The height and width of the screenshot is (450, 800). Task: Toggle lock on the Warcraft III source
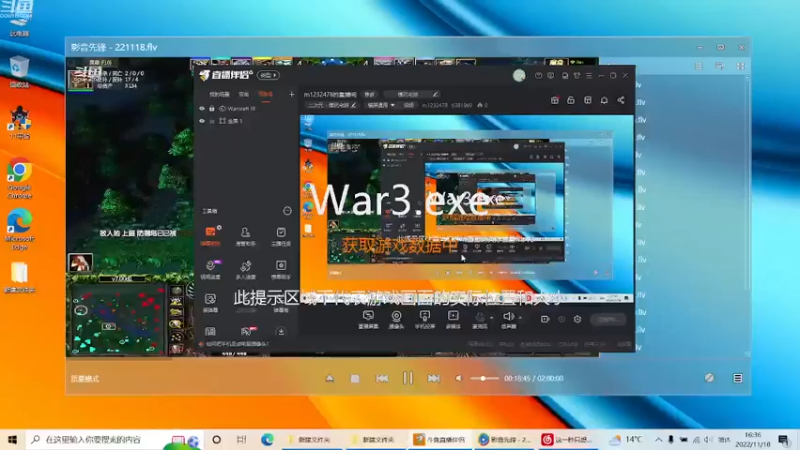point(212,109)
